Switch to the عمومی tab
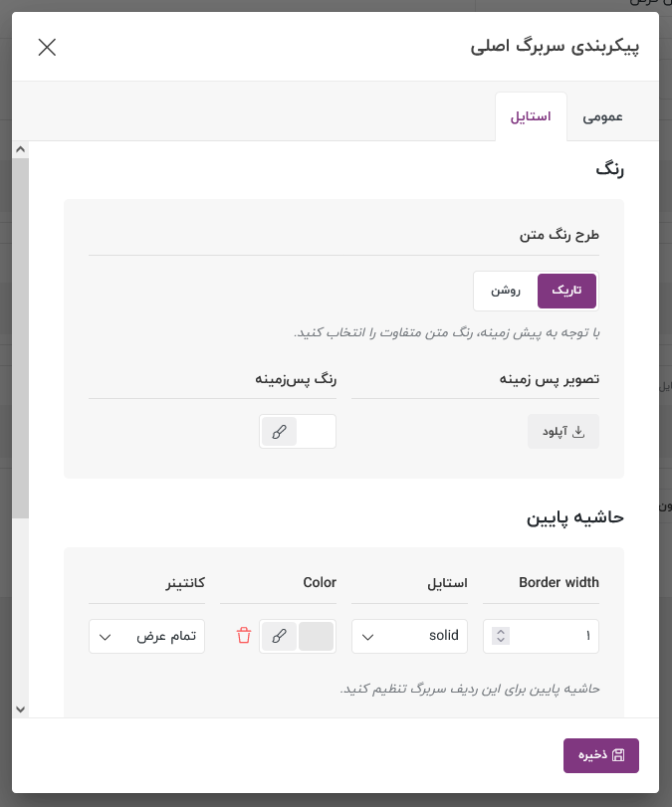 coord(602,116)
